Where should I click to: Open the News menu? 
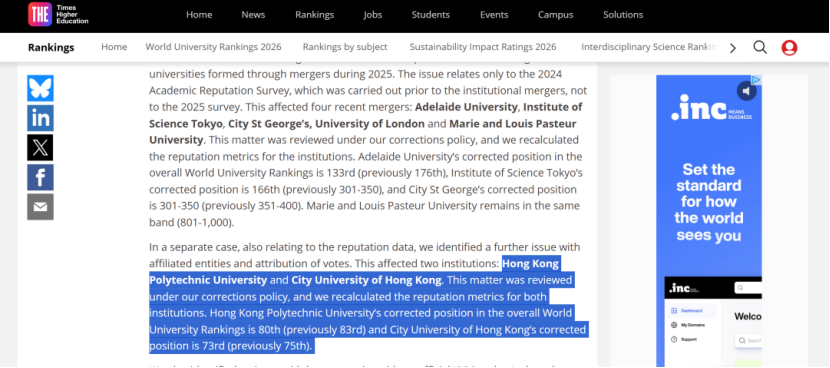coord(253,15)
